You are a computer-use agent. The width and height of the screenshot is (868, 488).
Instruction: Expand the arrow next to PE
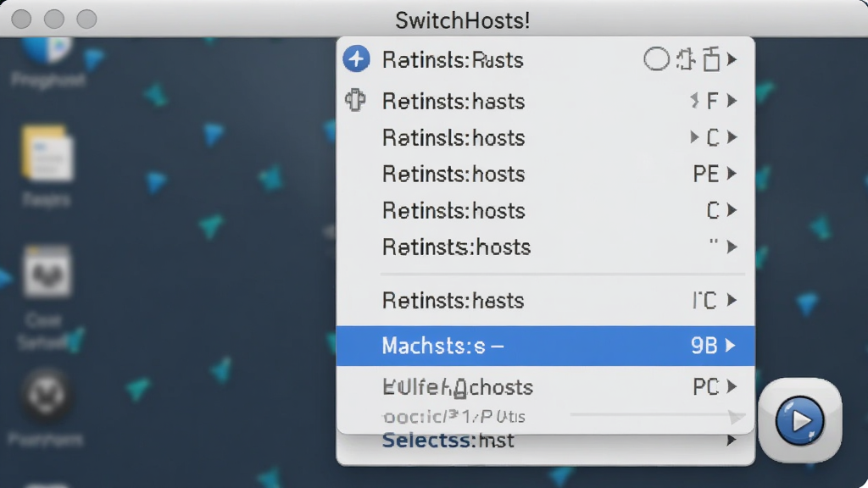coord(732,174)
